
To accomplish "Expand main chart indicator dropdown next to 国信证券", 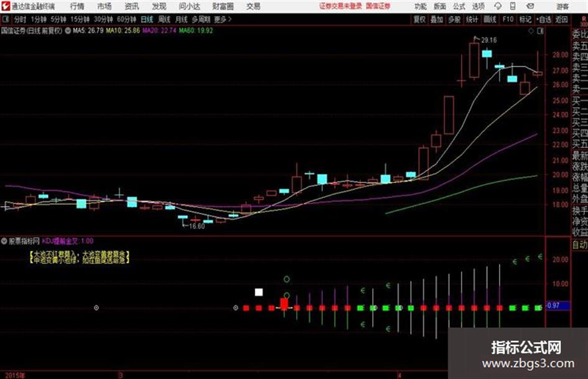I will pos(68,30).
